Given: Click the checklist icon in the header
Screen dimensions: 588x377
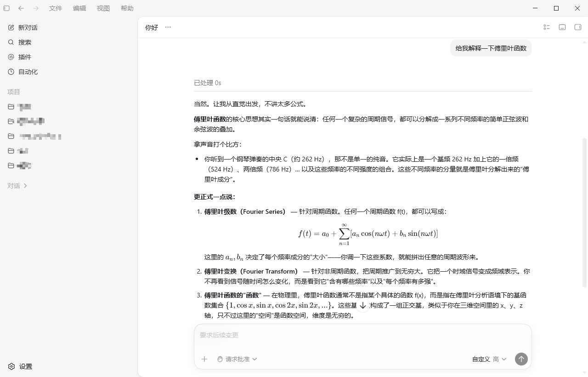Looking at the screenshot, I should click(547, 27).
